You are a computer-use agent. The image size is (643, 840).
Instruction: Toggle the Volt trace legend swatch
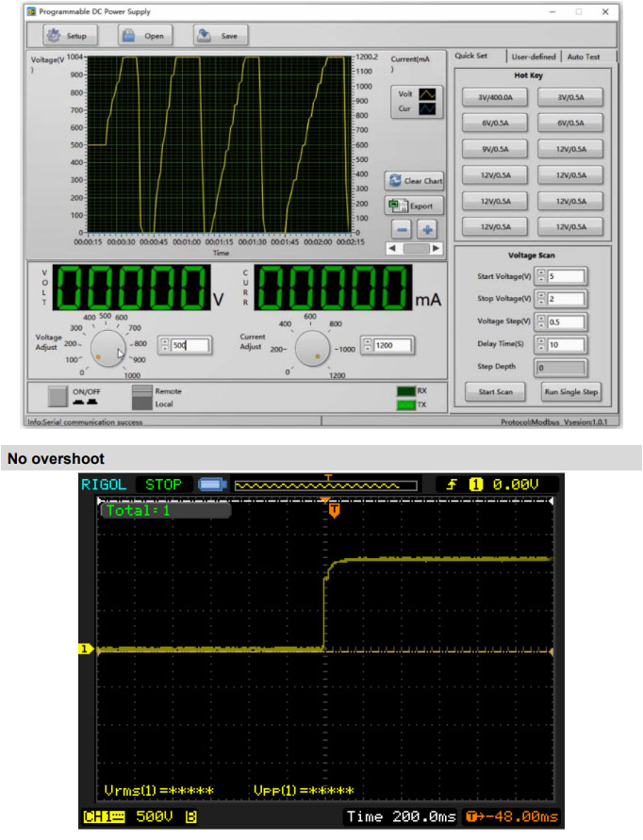[x=427, y=94]
